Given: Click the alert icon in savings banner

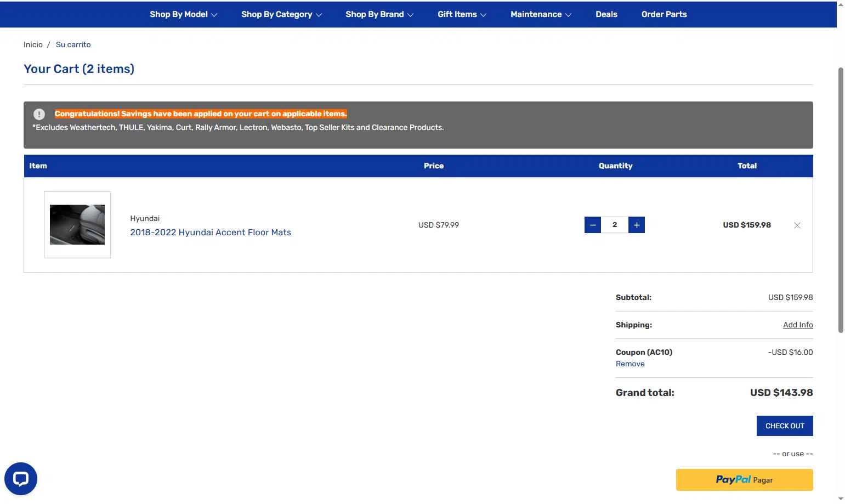Looking at the screenshot, I should (39, 114).
